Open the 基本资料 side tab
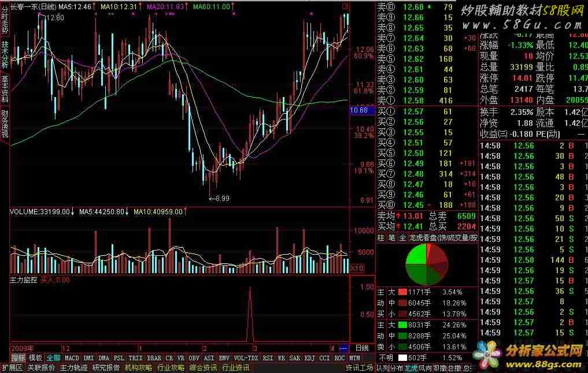 (5, 88)
